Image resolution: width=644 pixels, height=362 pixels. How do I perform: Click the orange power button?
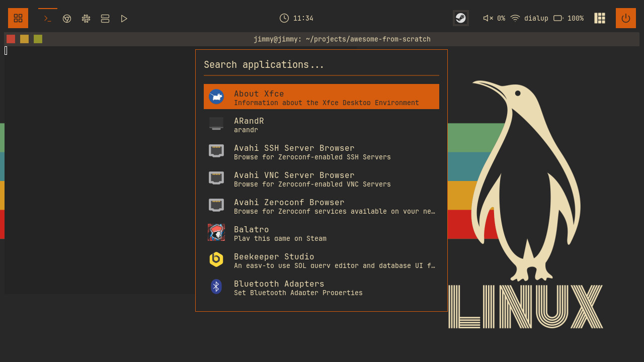pyautogui.click(x=626, y=18)
